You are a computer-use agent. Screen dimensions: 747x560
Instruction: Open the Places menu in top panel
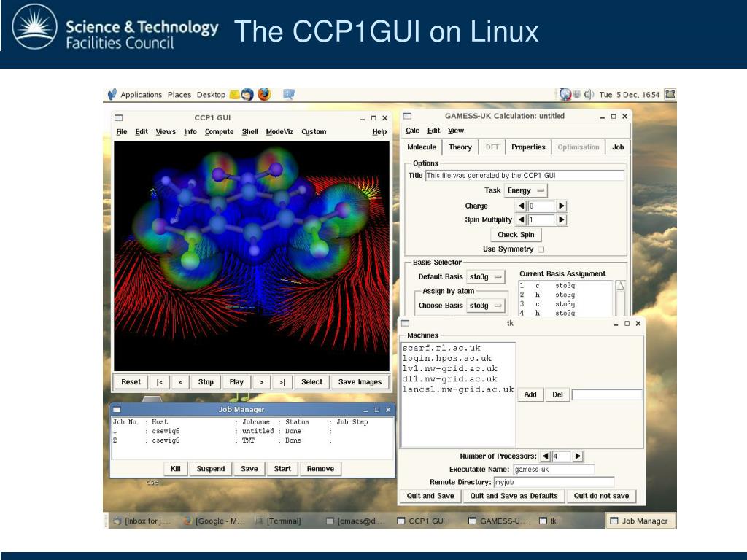click(x=179, y=95)
